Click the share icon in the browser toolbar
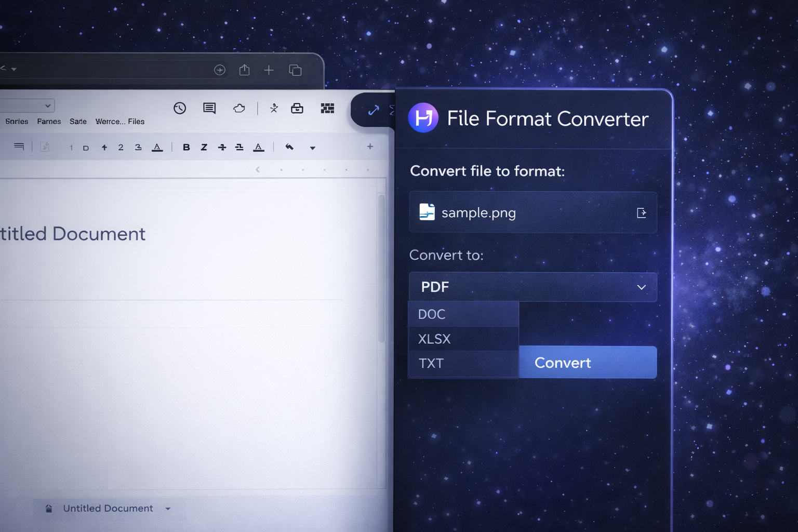798x532 pixels. [244, 69]
